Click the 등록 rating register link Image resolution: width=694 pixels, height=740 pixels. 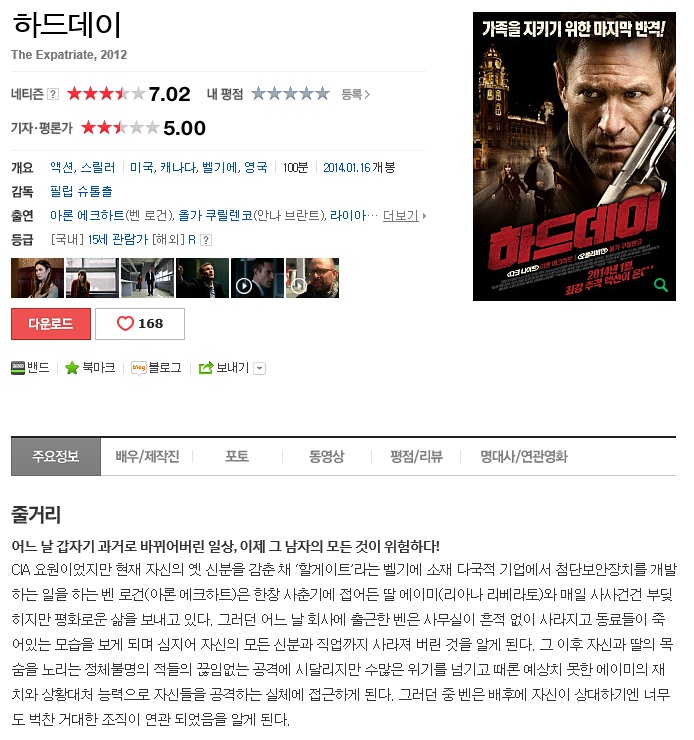coord(355,95)
